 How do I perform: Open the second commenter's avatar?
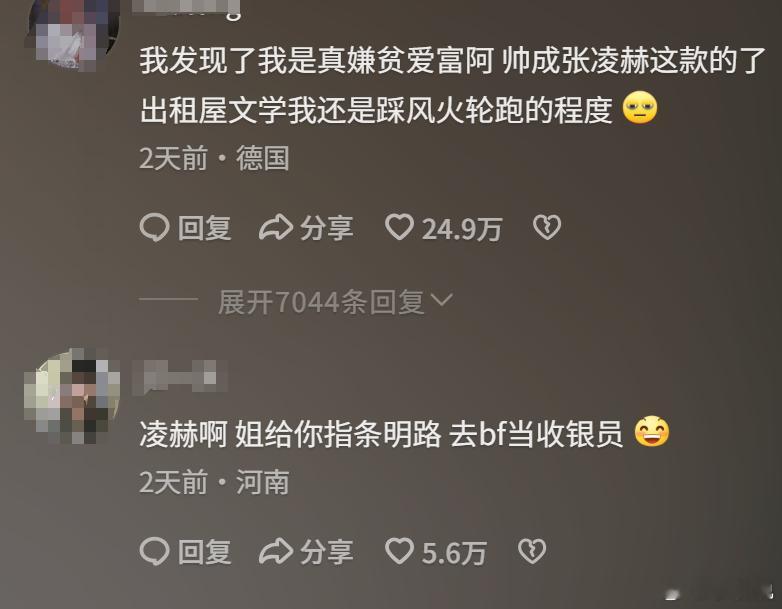(73, 396)
